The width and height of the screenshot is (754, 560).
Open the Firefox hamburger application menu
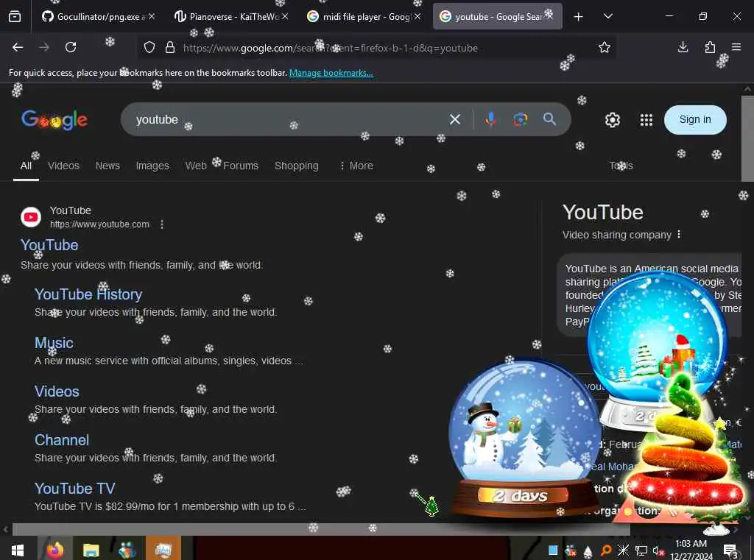click(736, 47)
